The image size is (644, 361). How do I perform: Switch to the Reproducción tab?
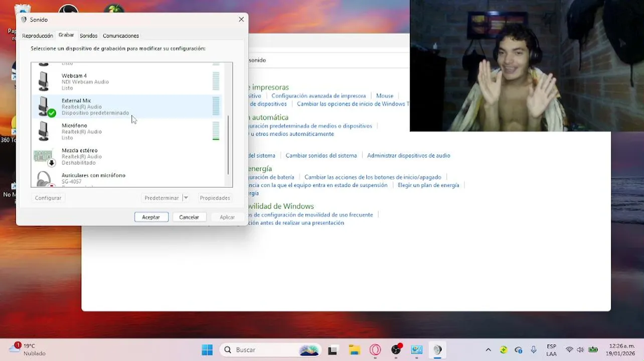click(38, 36)
